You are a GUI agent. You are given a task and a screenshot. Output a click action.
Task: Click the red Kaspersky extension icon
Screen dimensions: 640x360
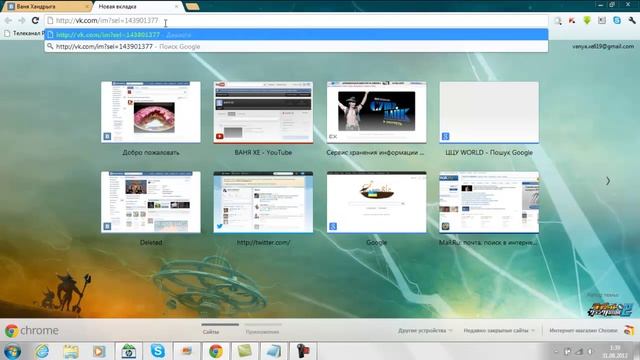tap(572, 20)
